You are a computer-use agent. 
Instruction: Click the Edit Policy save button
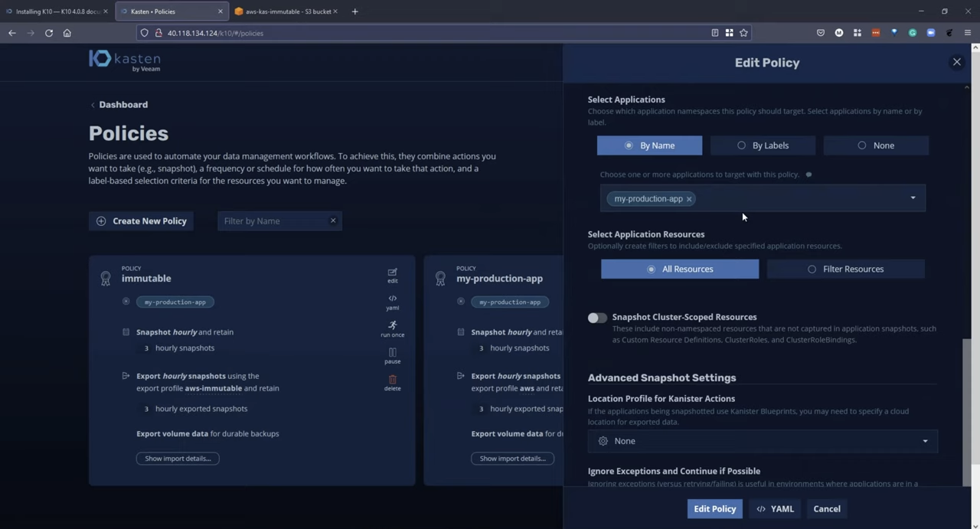714,508
